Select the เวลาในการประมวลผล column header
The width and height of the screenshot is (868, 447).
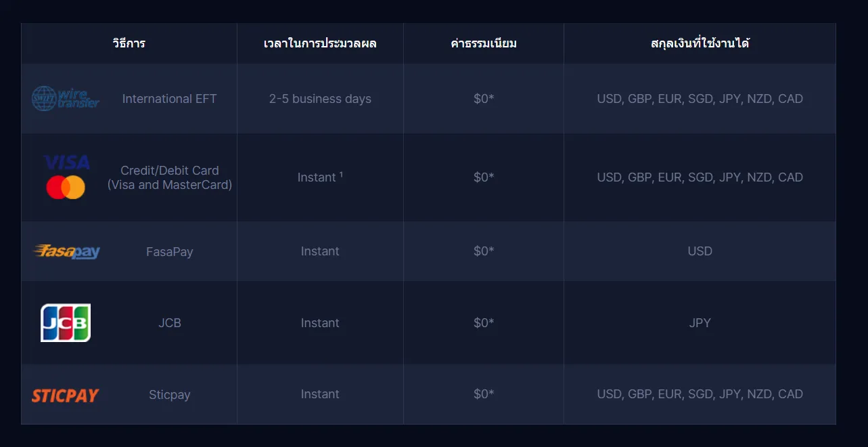(x=320, y=43)
